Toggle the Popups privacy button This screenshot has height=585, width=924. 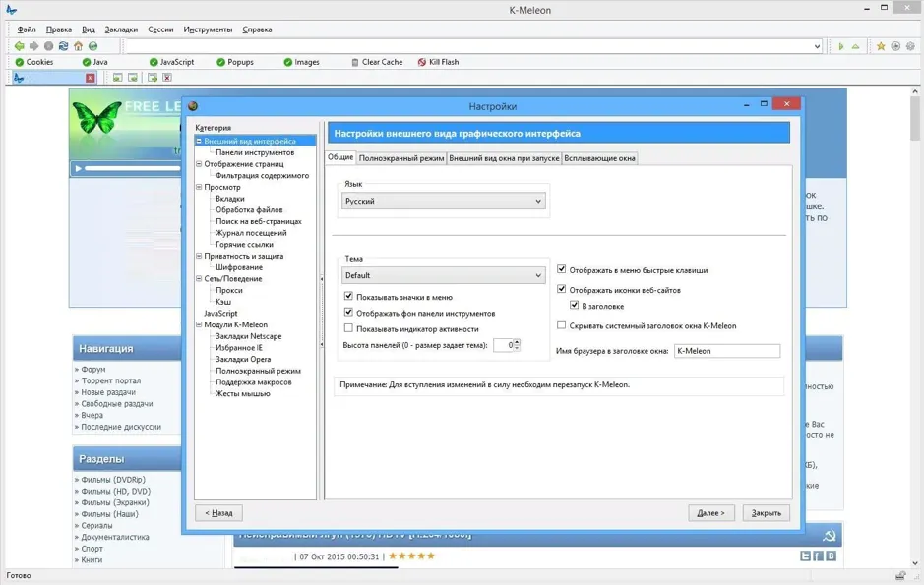[235, 62]
